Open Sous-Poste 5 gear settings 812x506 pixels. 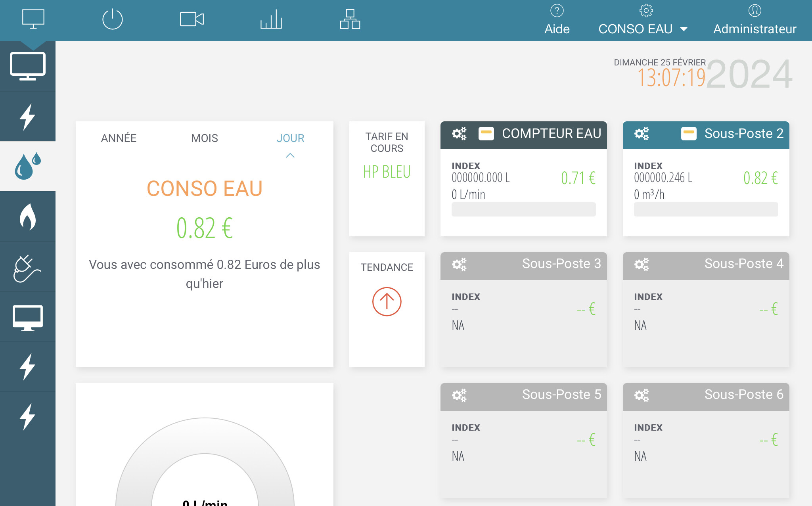(x=459, y=395)
